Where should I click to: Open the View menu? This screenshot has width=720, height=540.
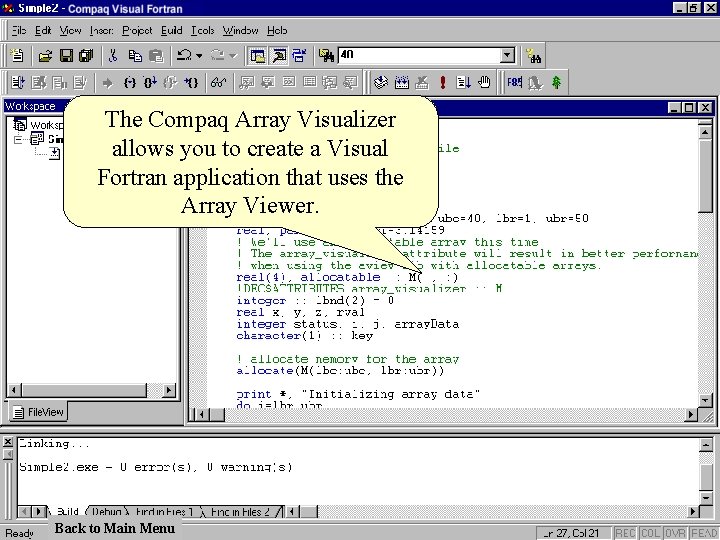tap(70, 30)
